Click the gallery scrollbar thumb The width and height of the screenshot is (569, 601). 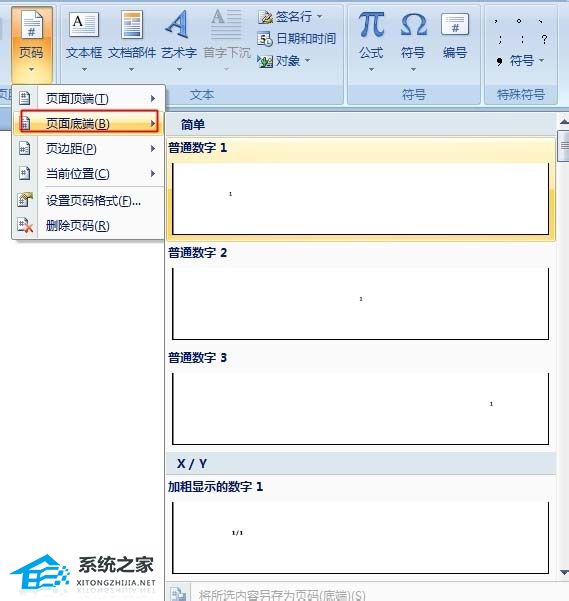pos(564,146)
